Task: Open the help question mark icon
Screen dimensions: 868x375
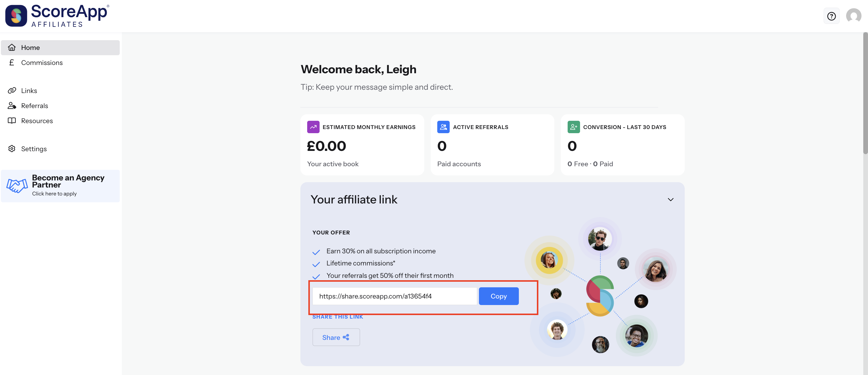Action: coord(831,16)
